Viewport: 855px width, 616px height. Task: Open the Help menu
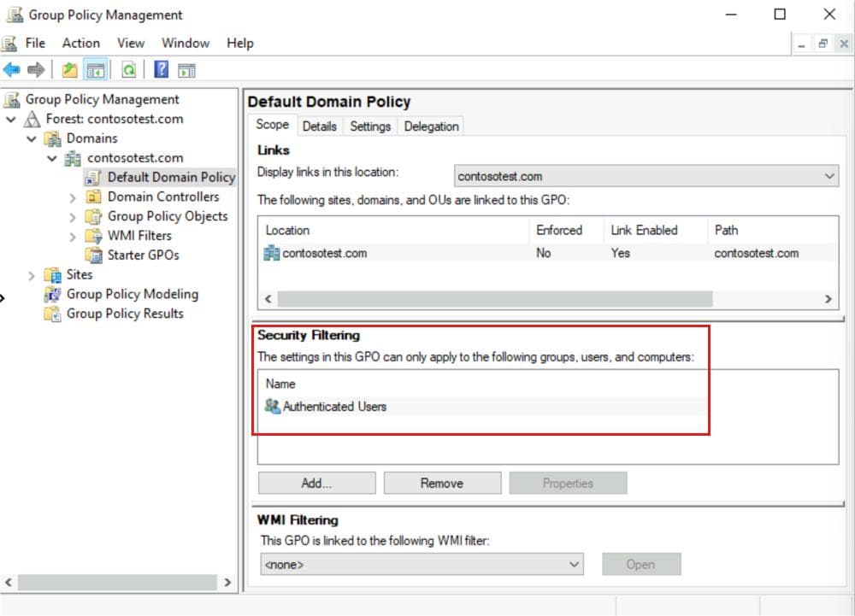[240, 43]
